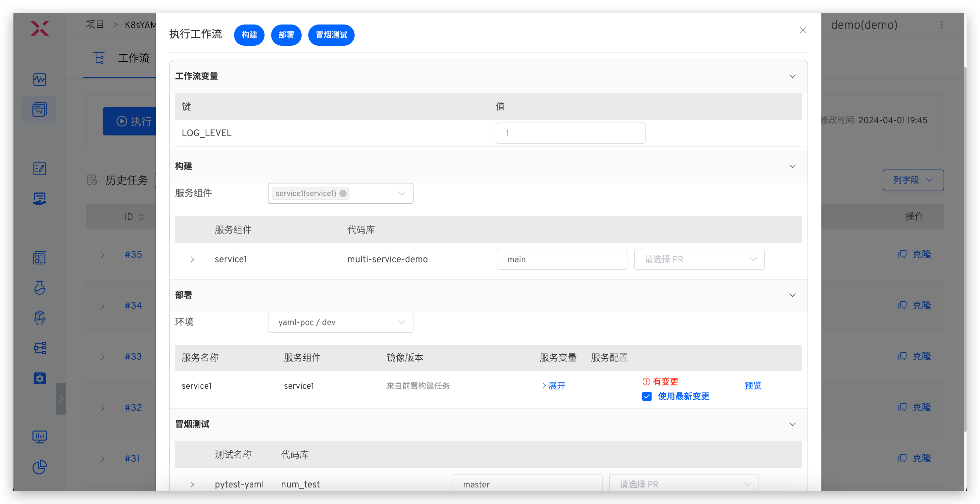Select the artifact package sidebar icon
The image size is (980, 504).
40,318
